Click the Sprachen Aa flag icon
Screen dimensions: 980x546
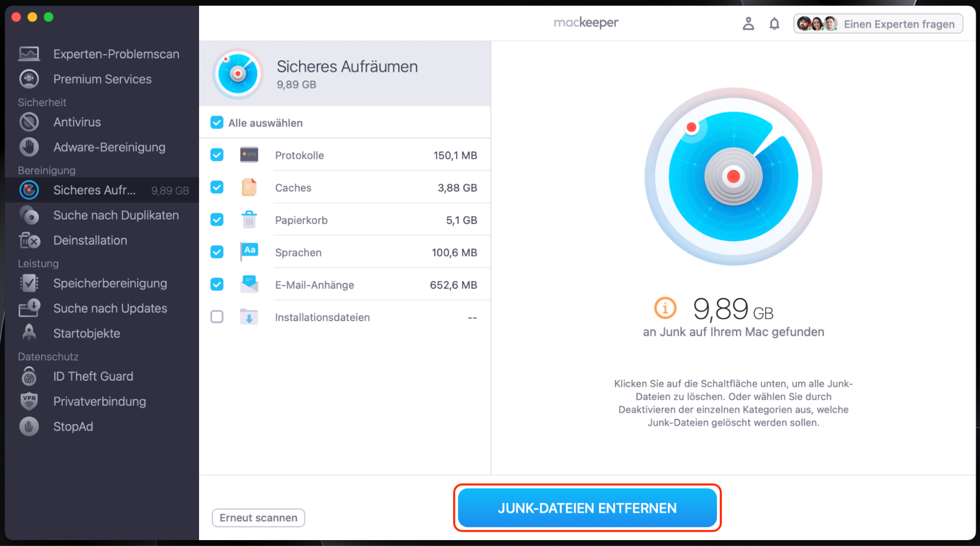pyautogui.click(x=249, y=252)
